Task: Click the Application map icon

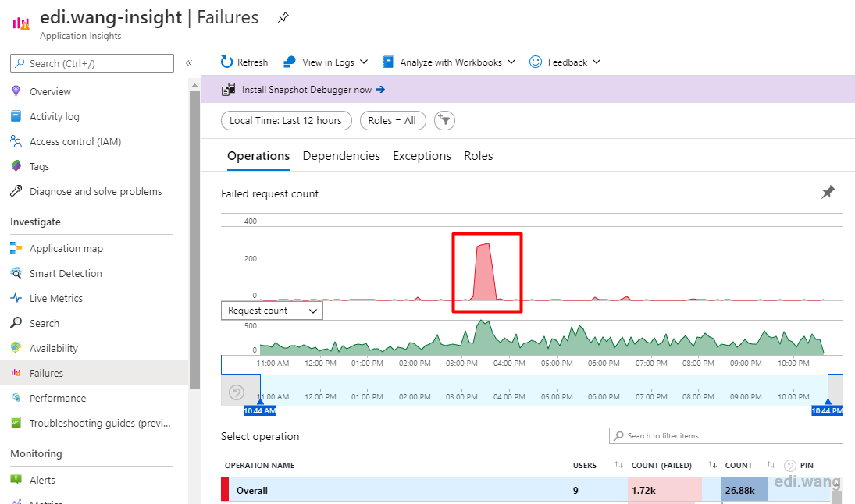Action: (16, 248)
